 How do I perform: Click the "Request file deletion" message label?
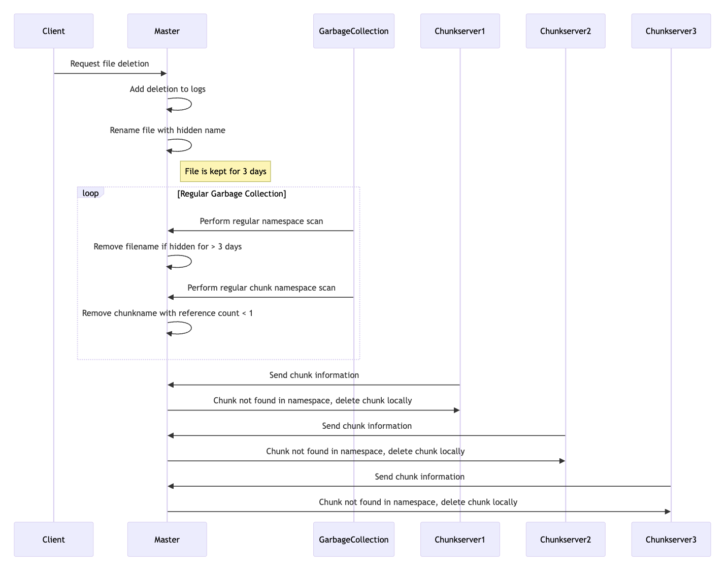(x=110, y=64)
